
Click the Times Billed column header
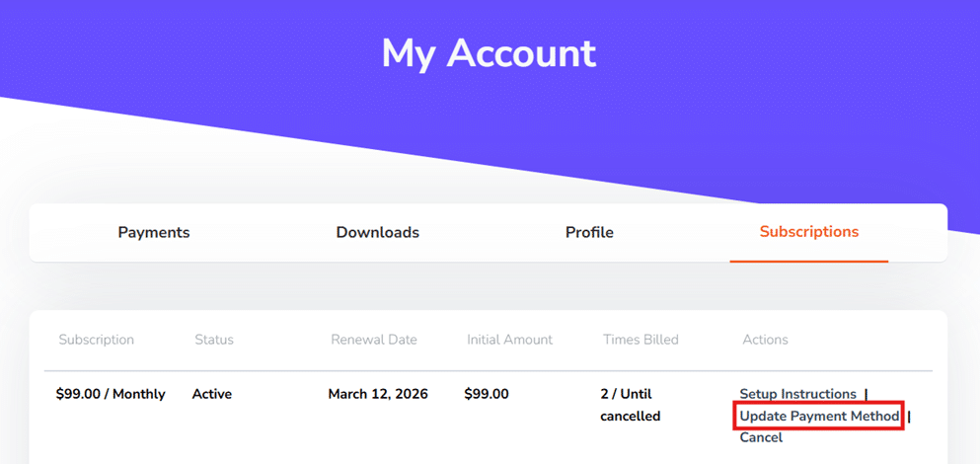point(641,340)
